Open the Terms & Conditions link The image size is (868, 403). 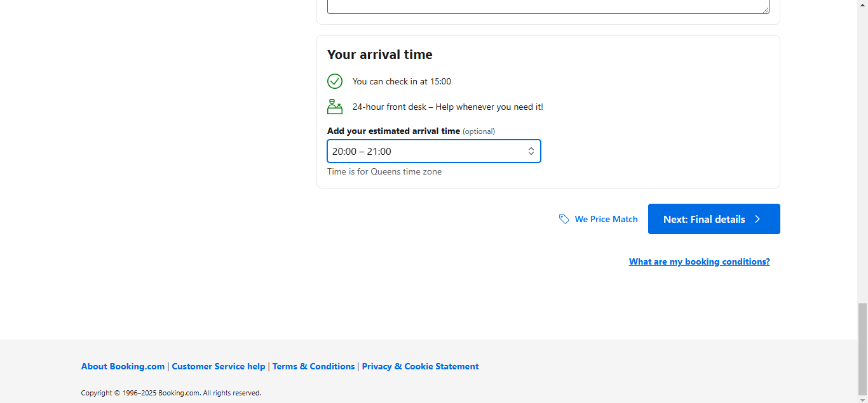tap(313, 366)
